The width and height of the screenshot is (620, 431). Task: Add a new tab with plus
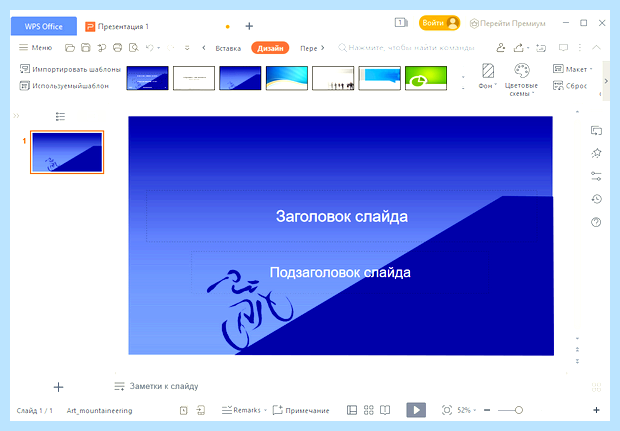[249, 26]
